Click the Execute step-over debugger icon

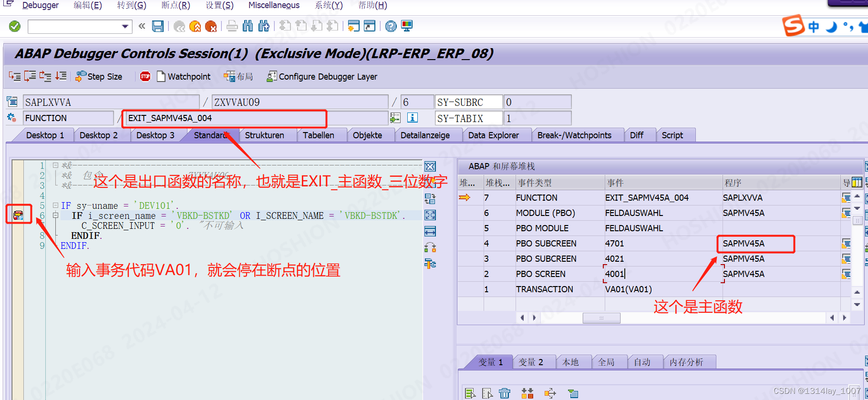tap(30, 76)
